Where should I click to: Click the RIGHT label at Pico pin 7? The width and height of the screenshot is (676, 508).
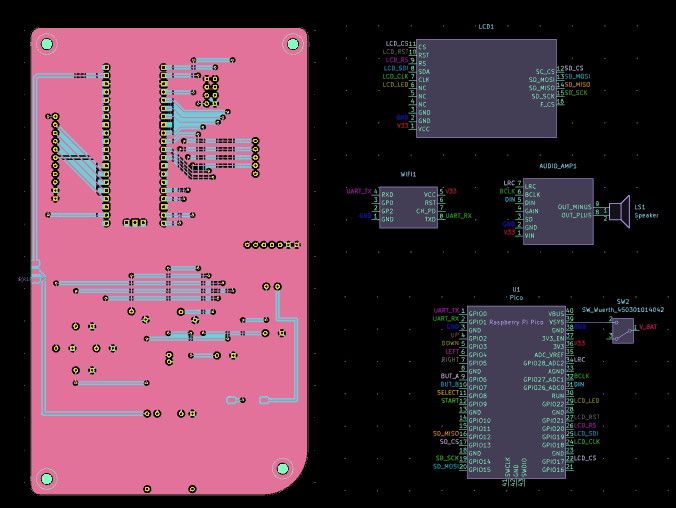450,360
